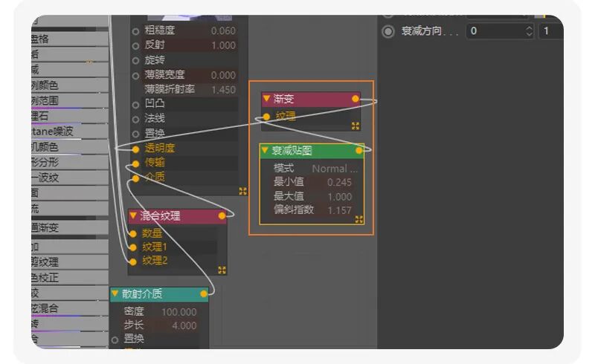This screenshot has height=364, width=595.
Task: Click the connected 传输 orange pin
Action: click(x=135, y=163)
